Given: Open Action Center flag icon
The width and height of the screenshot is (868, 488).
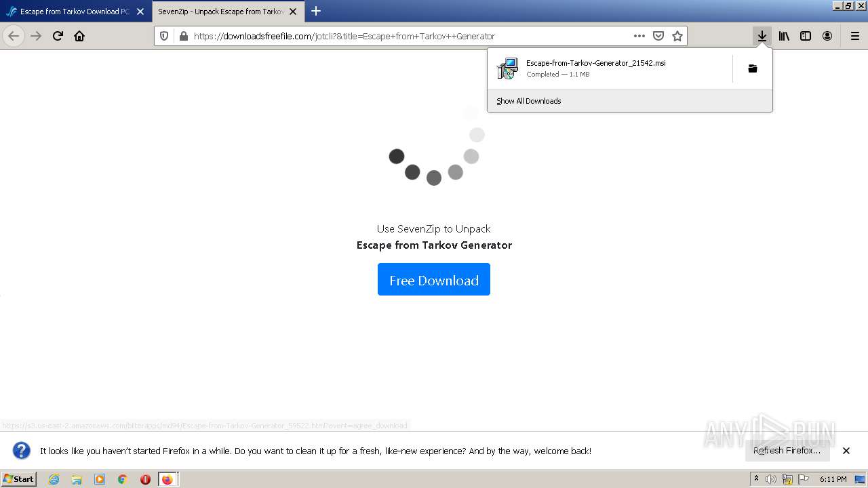Looking at the screenshot, I should (804, 479).
